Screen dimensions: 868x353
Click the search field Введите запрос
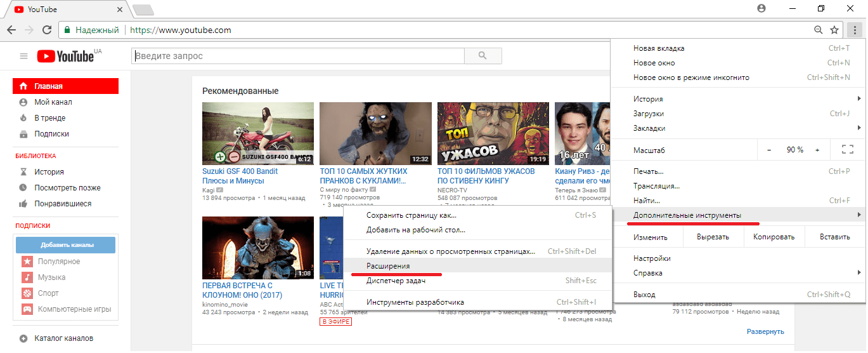click(298, 56)
